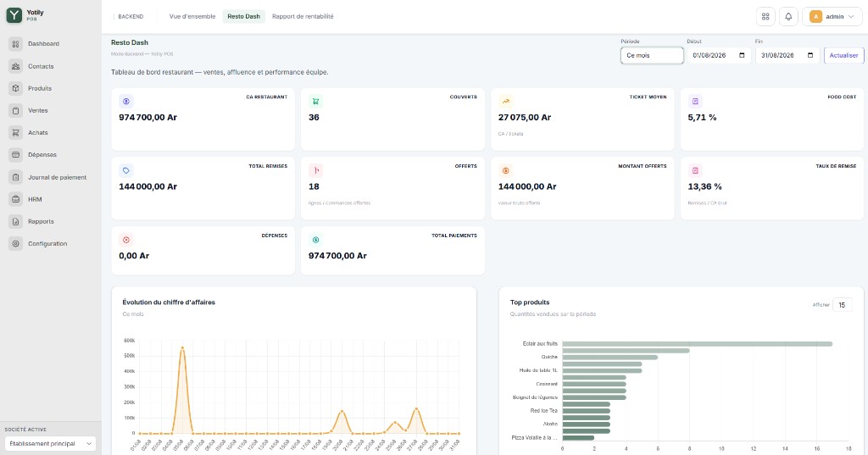Screen dimensions: 868x455
Task: Click the Quiche bar in Top produits
Action: pyautogui.click(x=610, y=357)
